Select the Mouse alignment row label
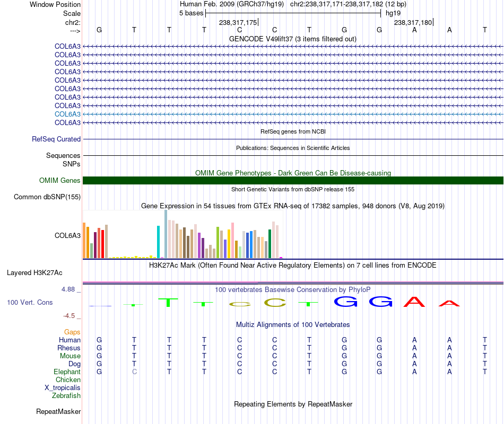The image size is (504, 424). pos(70,356)
